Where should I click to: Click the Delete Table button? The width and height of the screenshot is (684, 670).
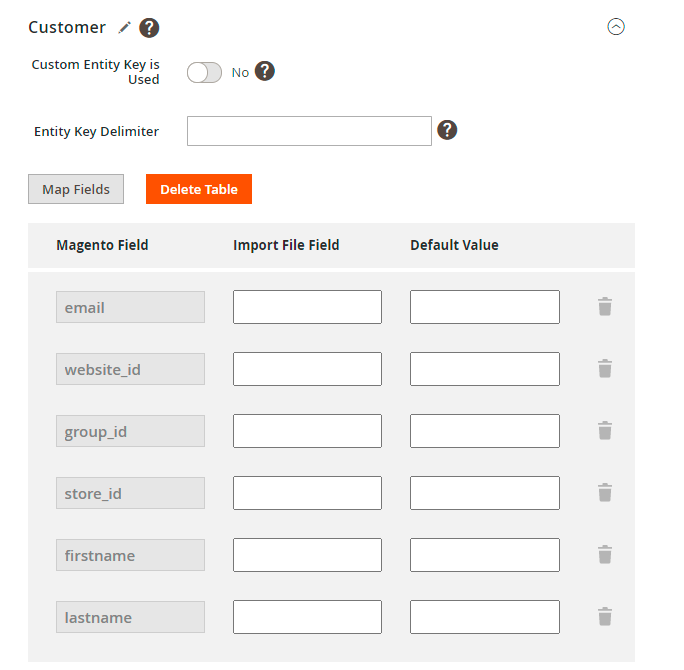tap(199, 189)
